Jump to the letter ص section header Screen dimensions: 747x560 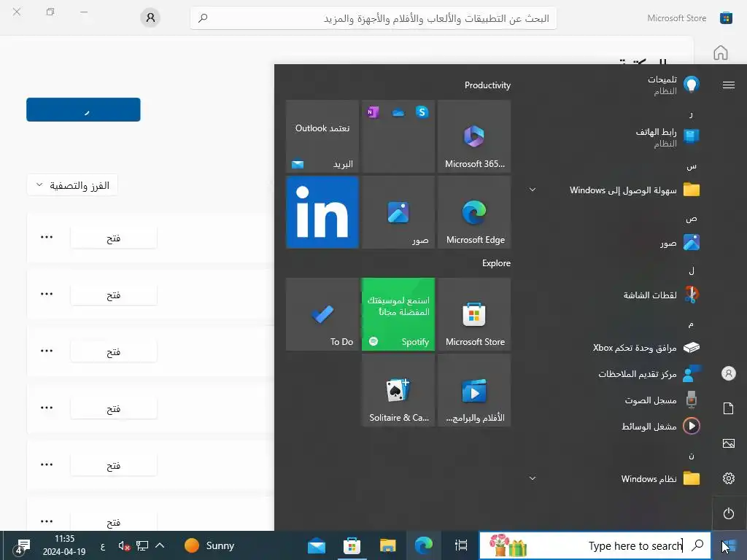691,219
